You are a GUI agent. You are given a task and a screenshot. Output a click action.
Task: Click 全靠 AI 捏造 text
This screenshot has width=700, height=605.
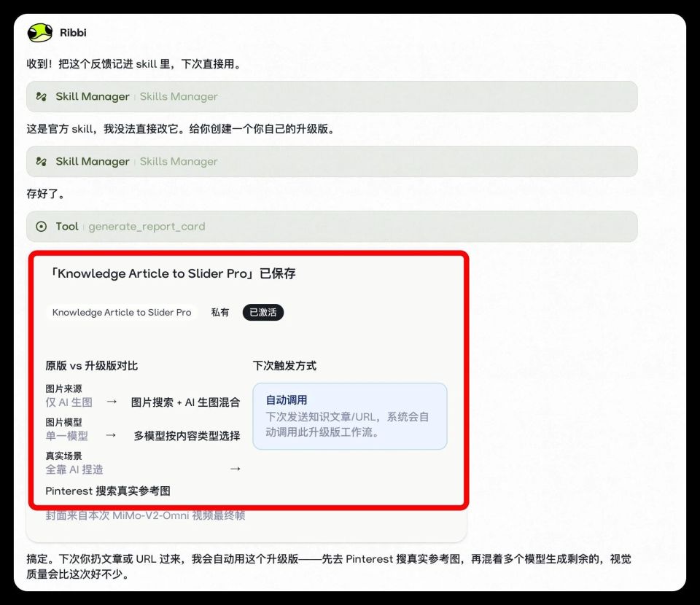click(x=74, y=469)
